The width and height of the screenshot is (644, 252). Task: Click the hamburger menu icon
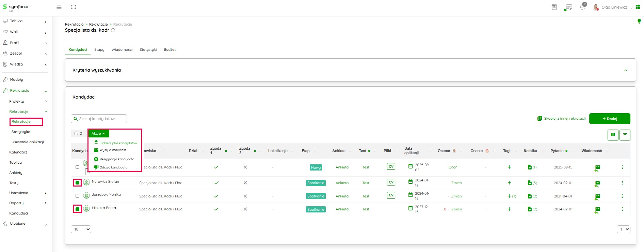click(x=59, y=7)
